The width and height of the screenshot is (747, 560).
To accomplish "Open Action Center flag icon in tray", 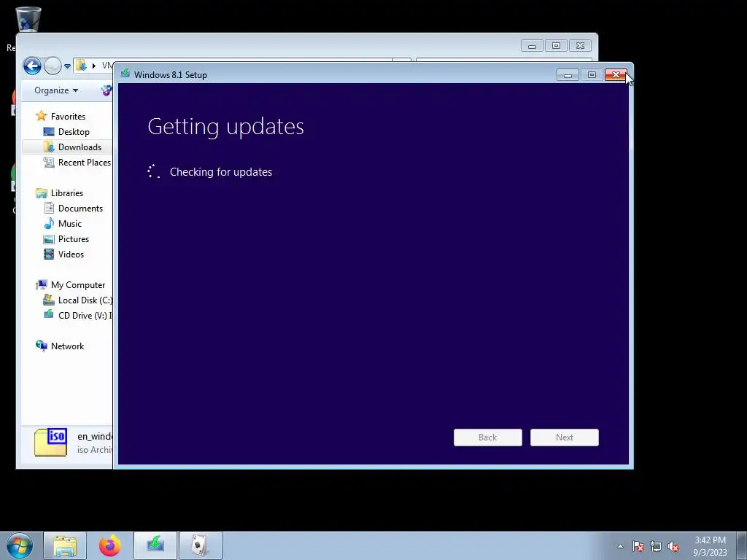I will [638, 546].
